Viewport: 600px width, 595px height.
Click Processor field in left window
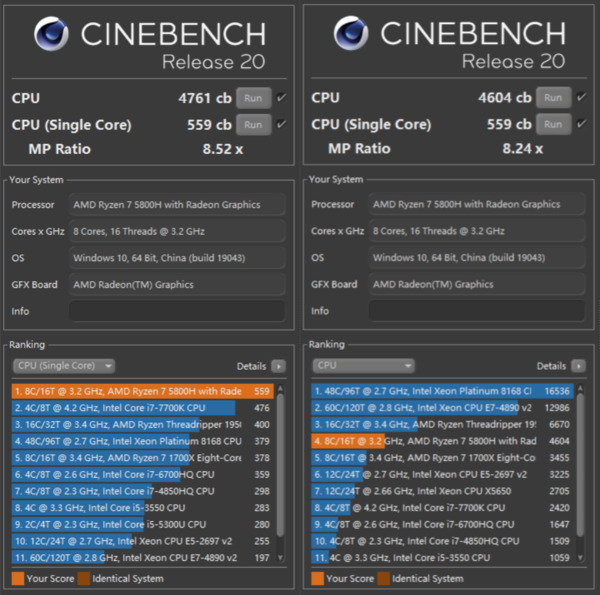coord(177,205)
